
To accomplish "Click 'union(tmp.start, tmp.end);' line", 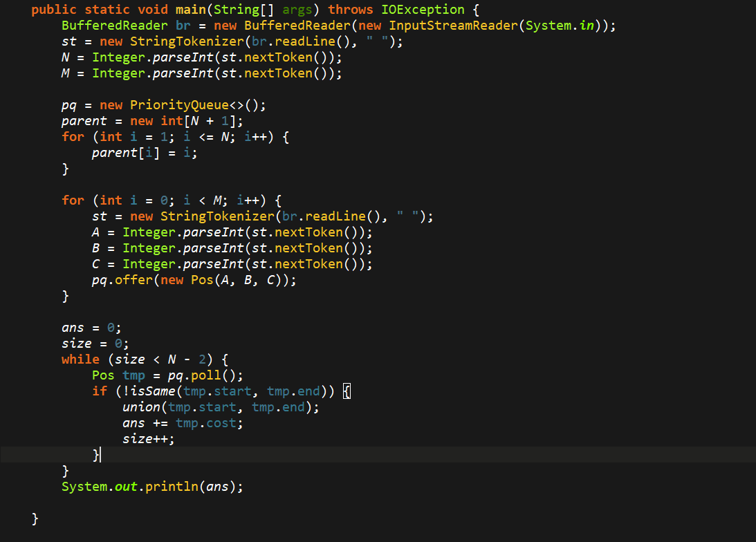I will [221, 407].
